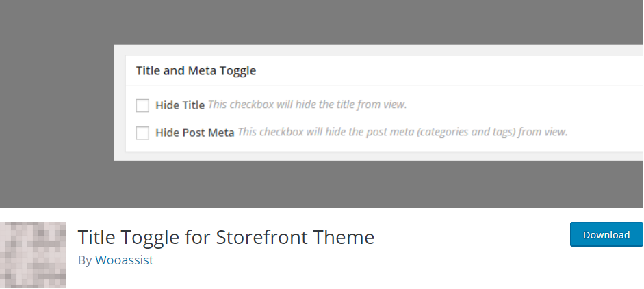Viewport: 644px width, 289px height.
Task: Enable the Hide Post Meta checkbox
Action: (142, 133)
